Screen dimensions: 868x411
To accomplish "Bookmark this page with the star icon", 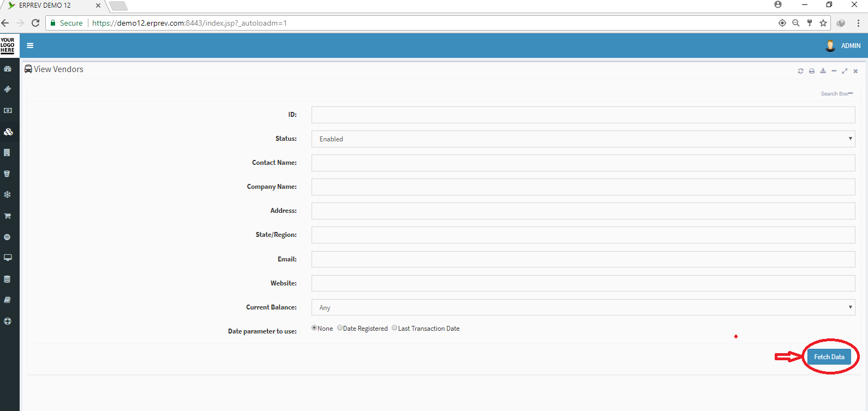I will click(823, 23).
